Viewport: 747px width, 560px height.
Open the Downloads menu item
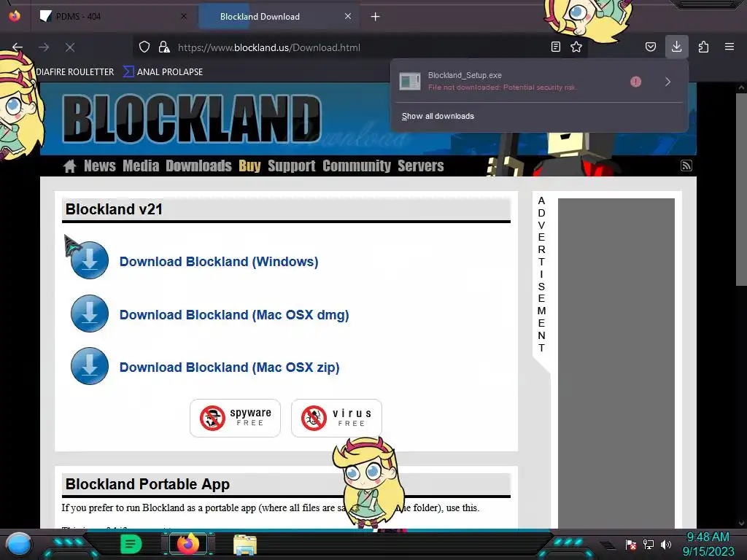198,166
